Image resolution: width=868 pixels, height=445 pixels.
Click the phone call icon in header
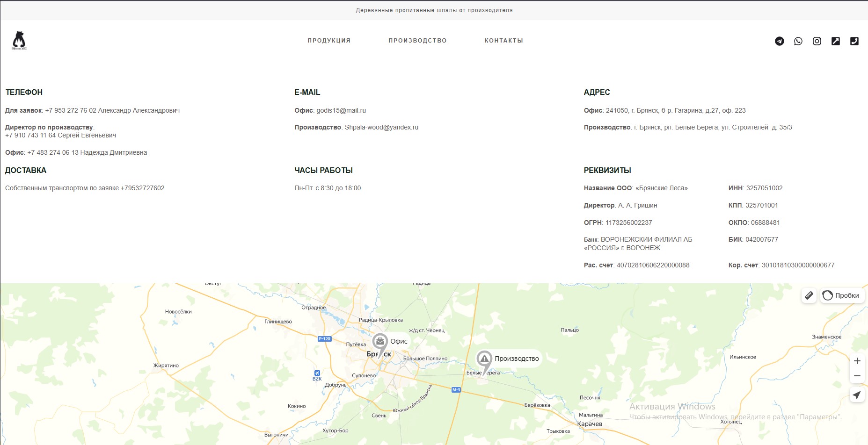pyautogui.click(x=855, y=41)
